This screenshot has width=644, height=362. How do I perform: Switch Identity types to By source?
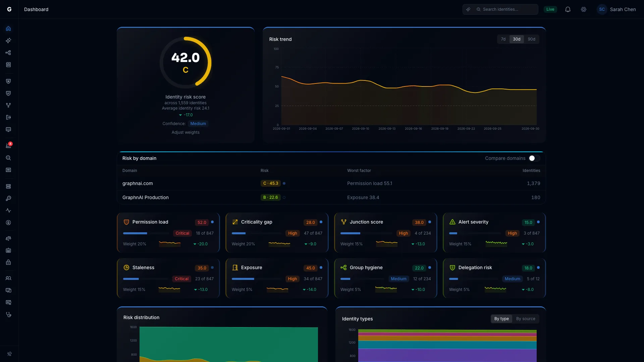pos(526,319)
